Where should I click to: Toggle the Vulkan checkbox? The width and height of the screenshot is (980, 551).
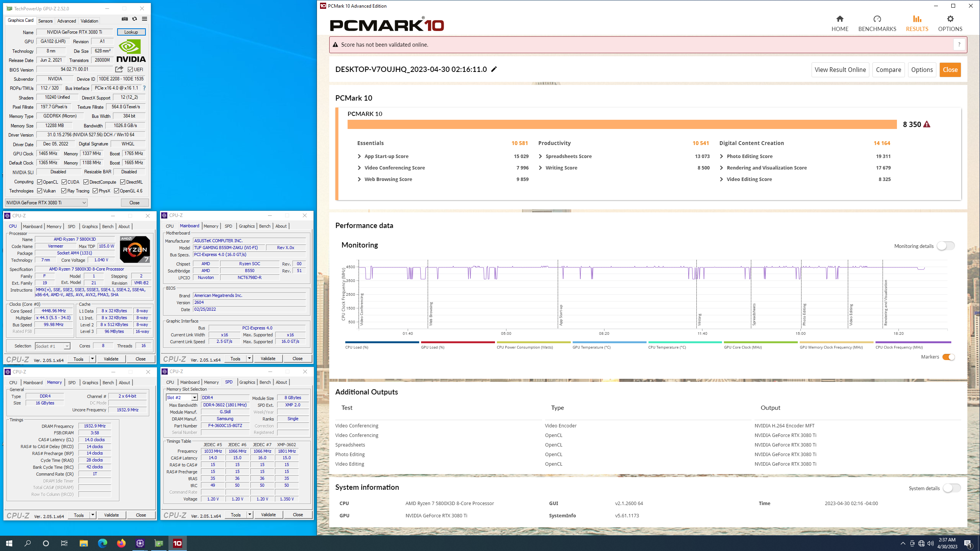(39, 191)
